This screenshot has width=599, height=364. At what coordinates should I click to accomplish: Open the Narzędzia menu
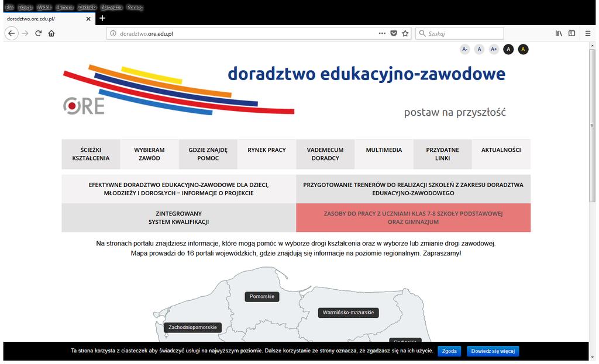point(112,7)
